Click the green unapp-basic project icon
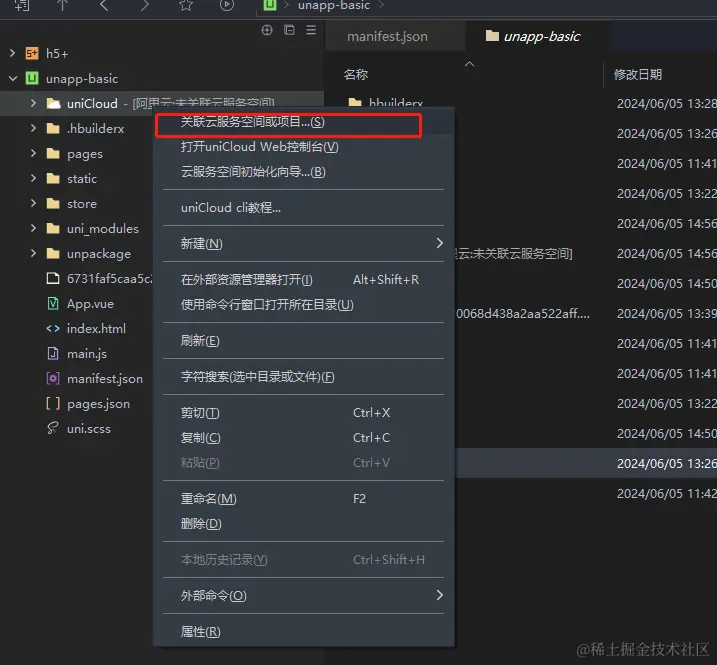 point(32,79)
